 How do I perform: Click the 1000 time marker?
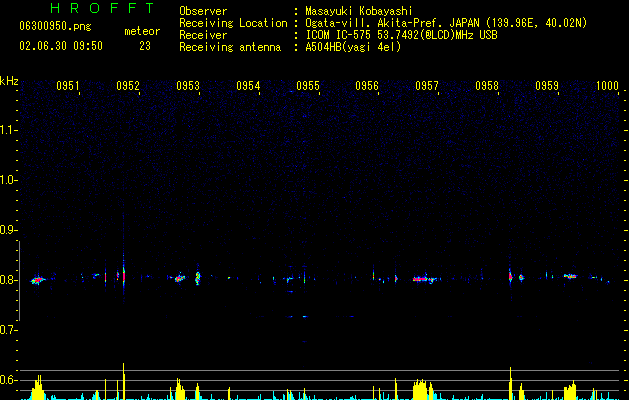(607, 86)
